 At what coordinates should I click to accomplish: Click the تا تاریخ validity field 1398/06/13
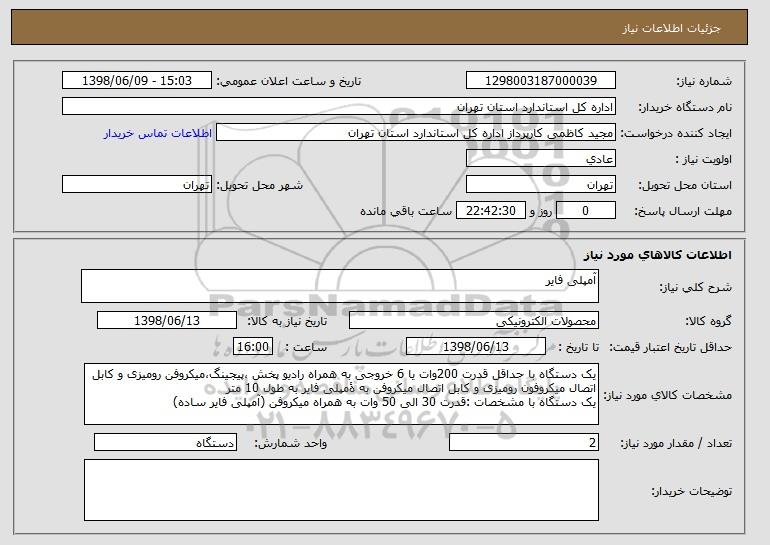[x=476, y=347]
